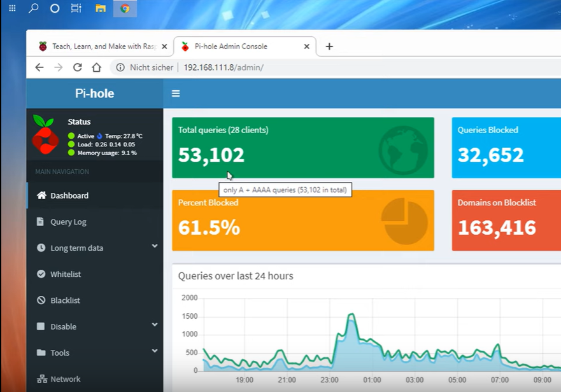Open the Total queries 53,102 card
561x392 pixels.
[303, 148]
